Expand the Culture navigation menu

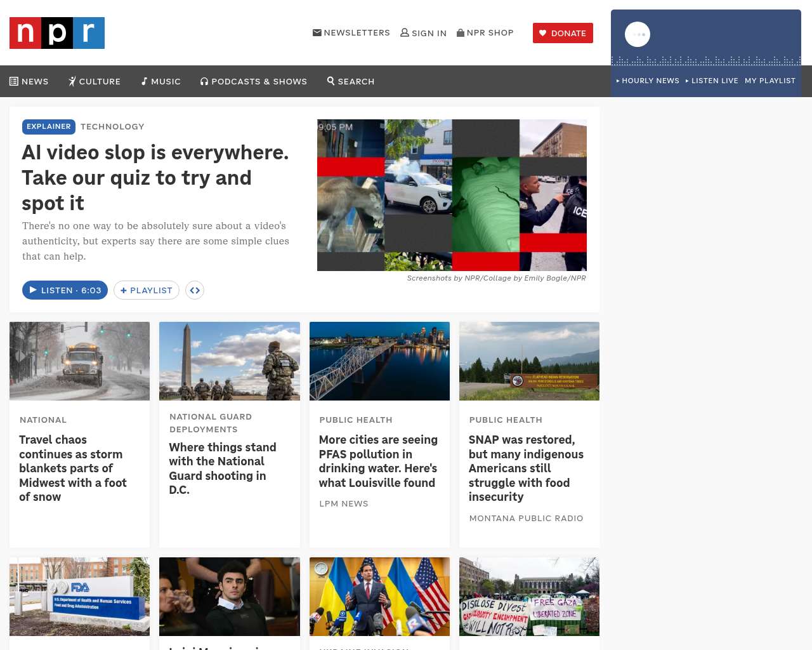click(95, 81)
